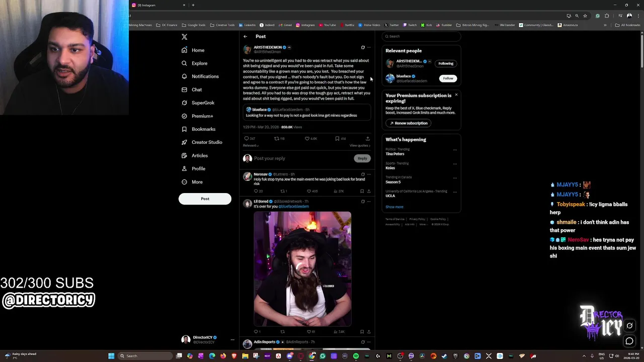Screen dimensions: 644x362
Task: Go back using the Post arrow
Action: [x=245, y=36]
